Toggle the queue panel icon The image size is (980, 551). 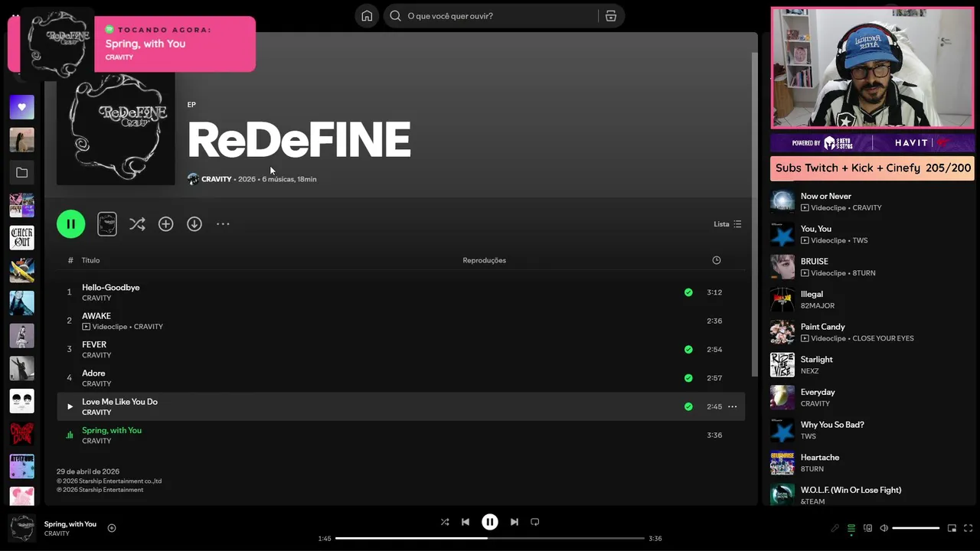(851, 528)
